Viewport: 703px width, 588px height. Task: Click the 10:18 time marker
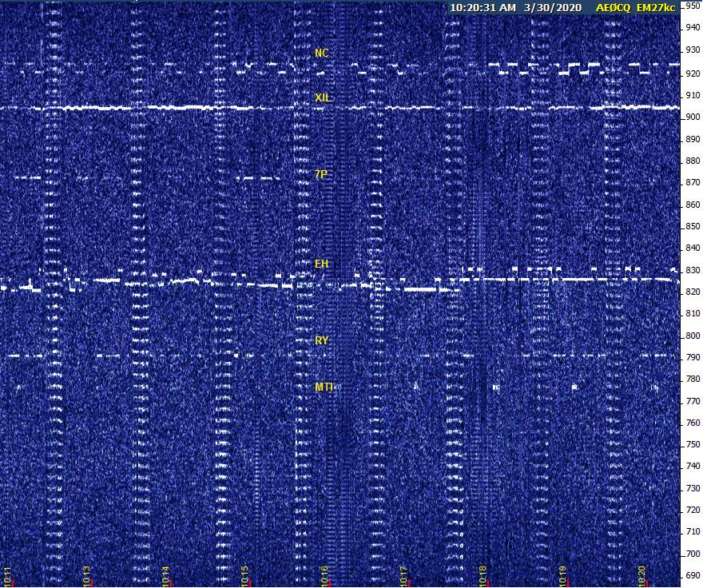point(483,575)
